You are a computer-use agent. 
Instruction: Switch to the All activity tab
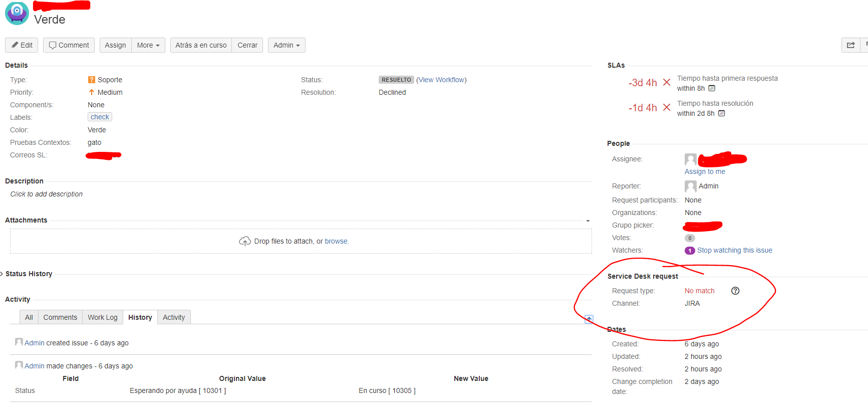coord(29,317)
